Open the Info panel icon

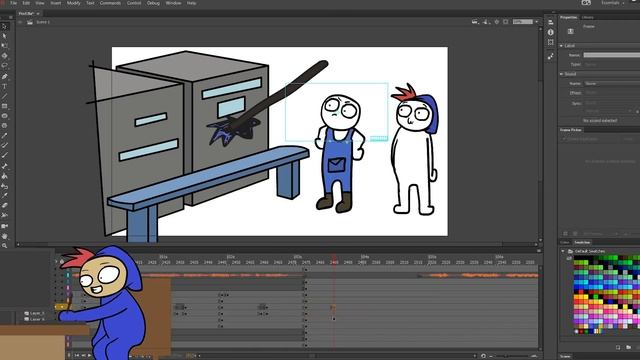[551, 32]
